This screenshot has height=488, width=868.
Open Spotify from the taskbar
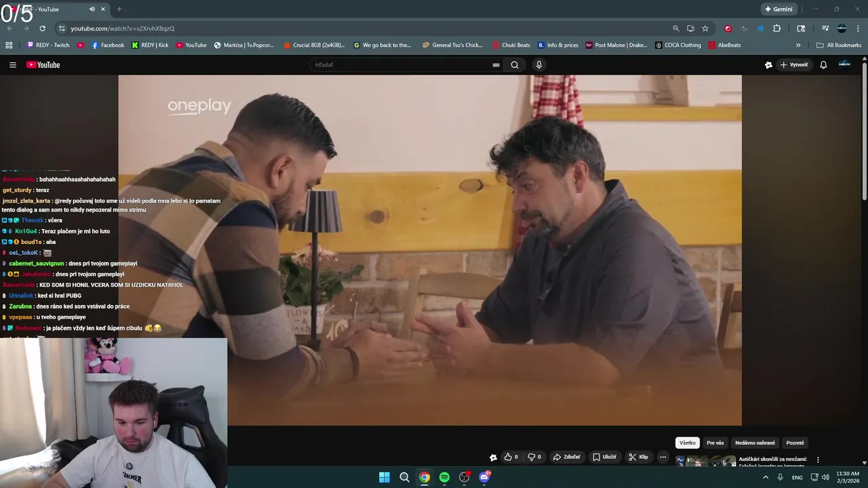point(444,477)
